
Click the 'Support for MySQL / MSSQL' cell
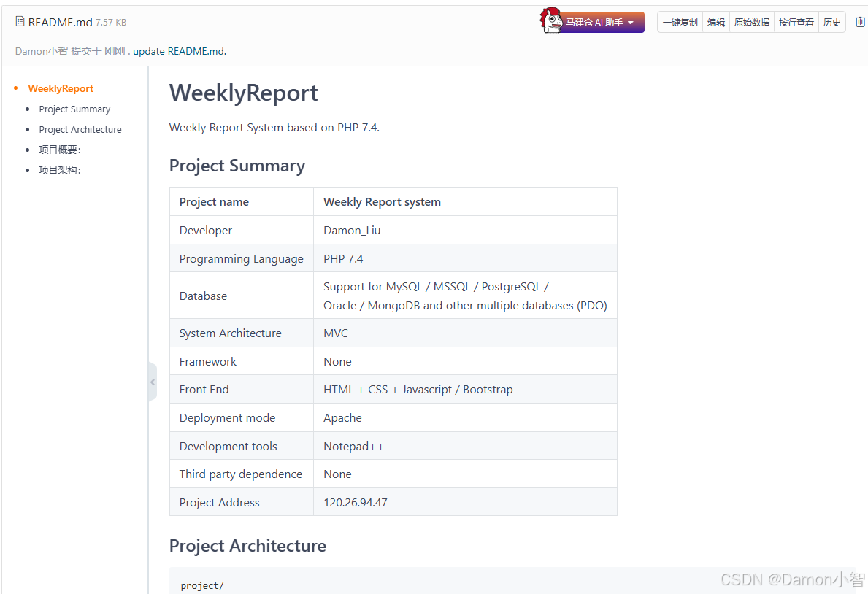pyautogui.click(x=465, y=296)
